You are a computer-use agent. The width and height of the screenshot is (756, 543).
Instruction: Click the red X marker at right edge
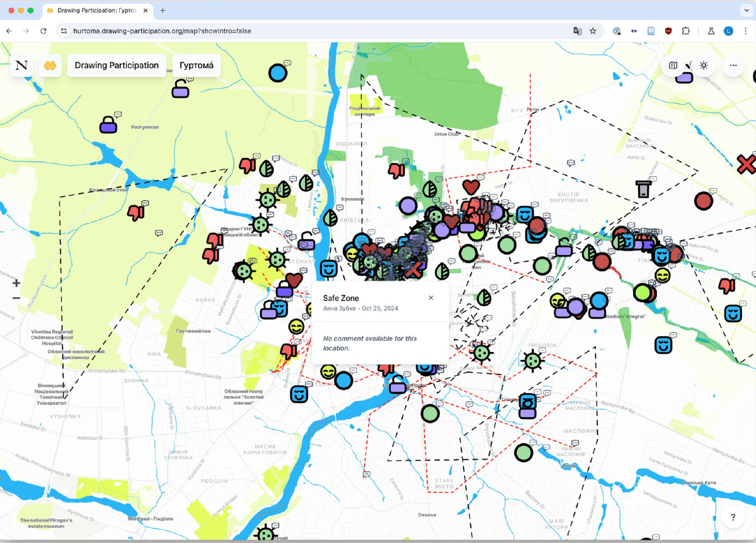745,165
